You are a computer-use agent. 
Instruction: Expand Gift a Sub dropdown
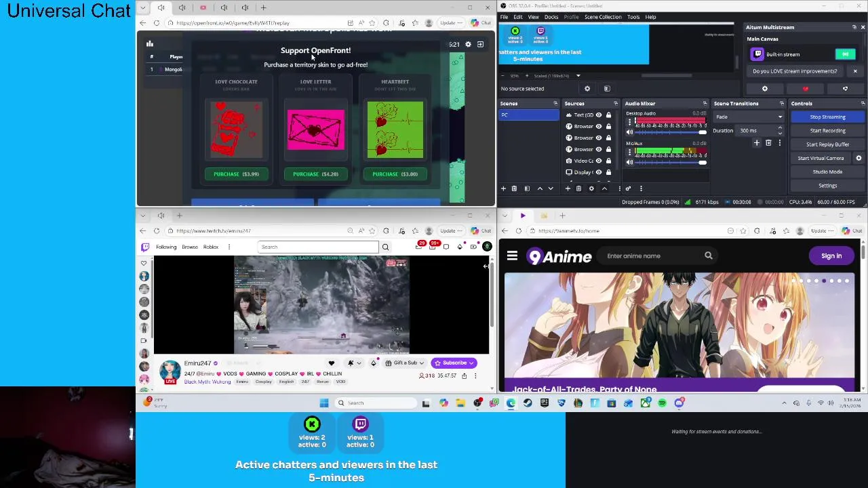(421, 363)
